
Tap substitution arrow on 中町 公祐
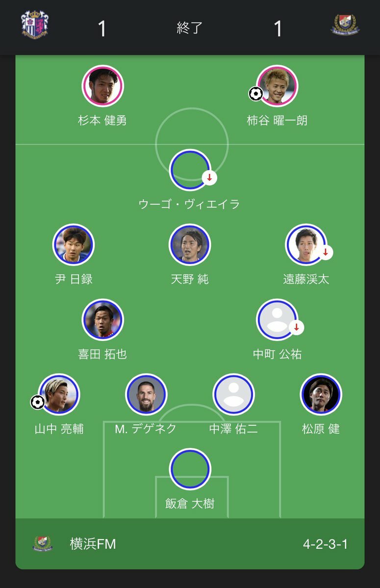coord(296,327)
